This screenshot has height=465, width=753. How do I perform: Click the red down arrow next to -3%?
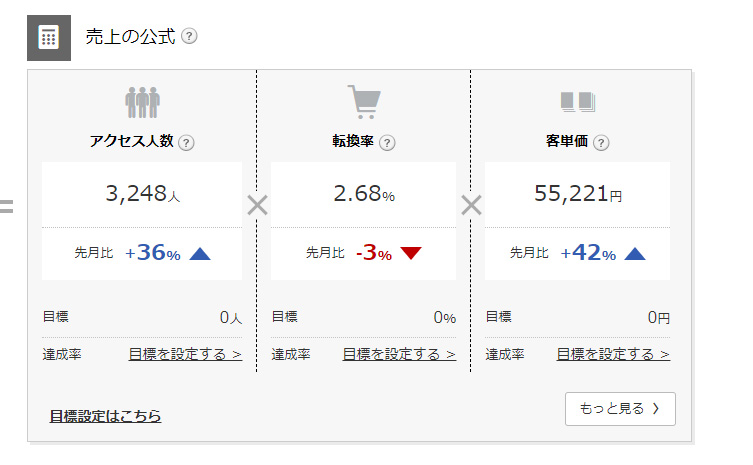[411, 253]
